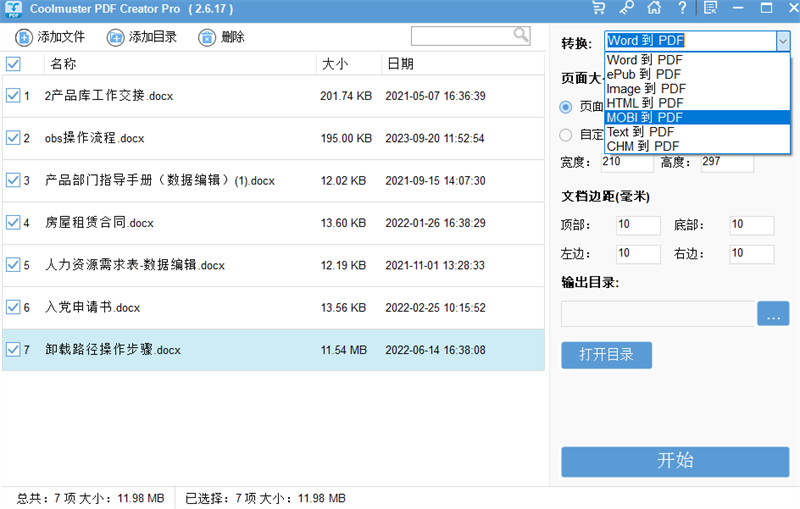Toggle the select-all checkbox in the header
The image size is (800, 509).
pyautogui.click(x=13, y=64)
